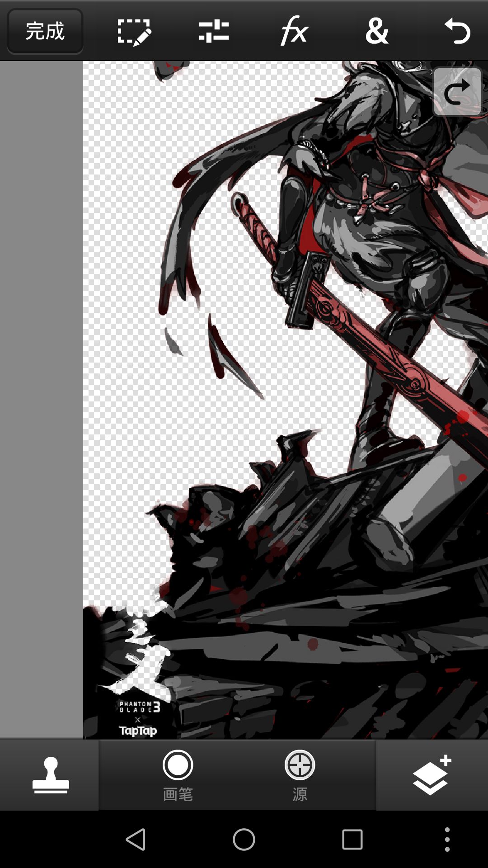Tap the canvas artwork image
The height and width of the screenshot is (868, 488).
coord(286,400)
